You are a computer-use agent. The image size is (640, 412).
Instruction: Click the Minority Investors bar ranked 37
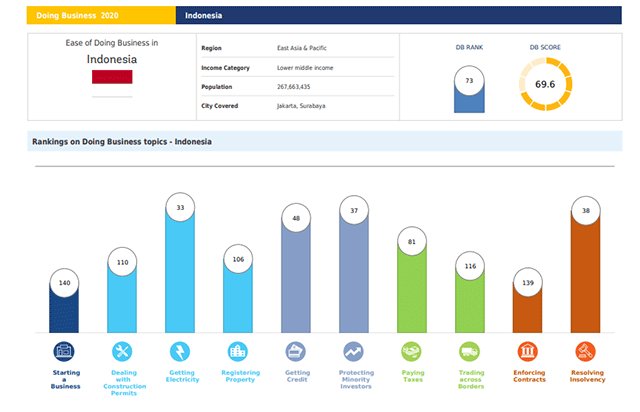click(x=354, y=264)
